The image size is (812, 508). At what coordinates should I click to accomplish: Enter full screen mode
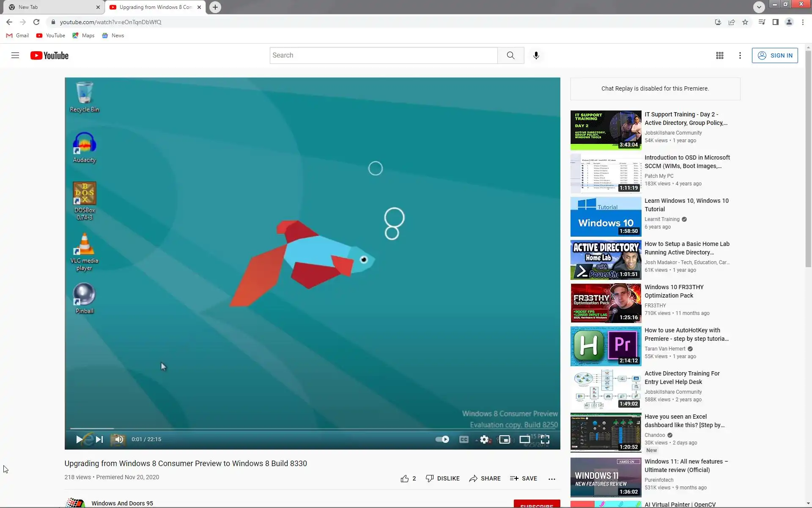click(545, 439)
